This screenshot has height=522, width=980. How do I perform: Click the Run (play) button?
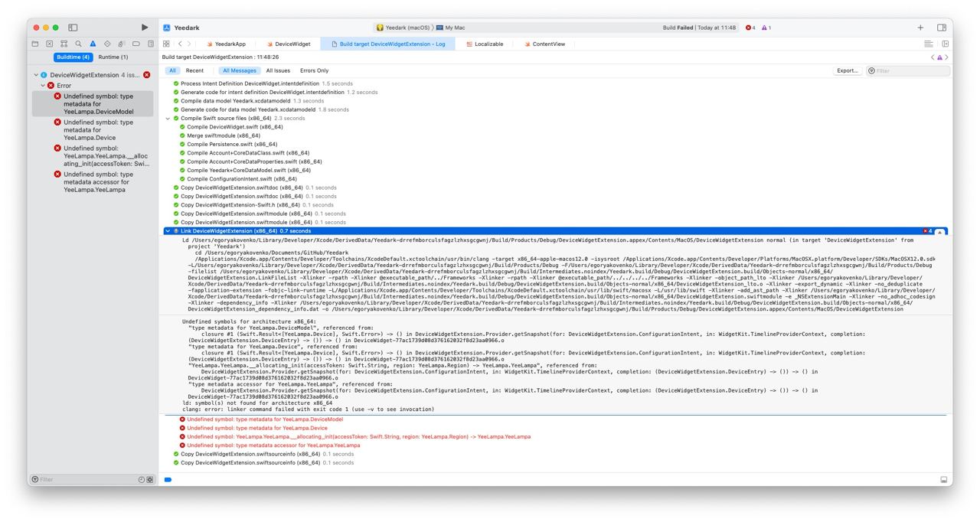click(145, 28)
